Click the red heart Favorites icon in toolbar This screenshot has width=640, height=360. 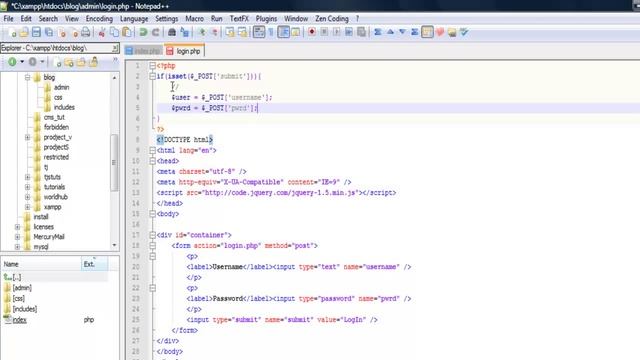click(440, 32)
